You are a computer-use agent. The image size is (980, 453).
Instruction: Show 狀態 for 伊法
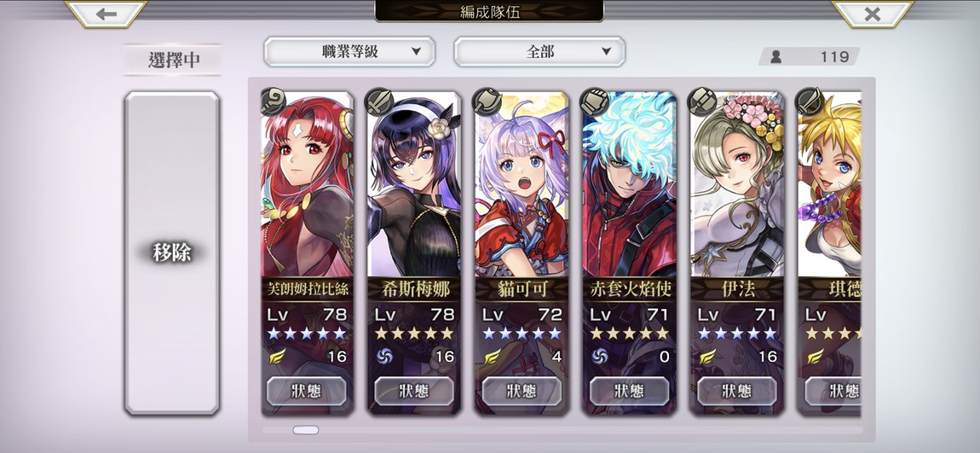pos(737,391)
